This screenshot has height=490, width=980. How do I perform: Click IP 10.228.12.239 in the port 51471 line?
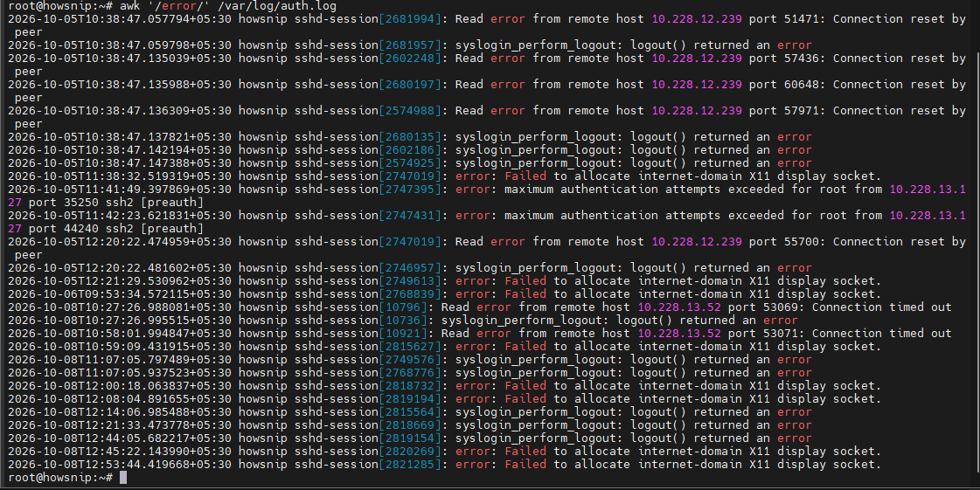(x=697, y=18)
